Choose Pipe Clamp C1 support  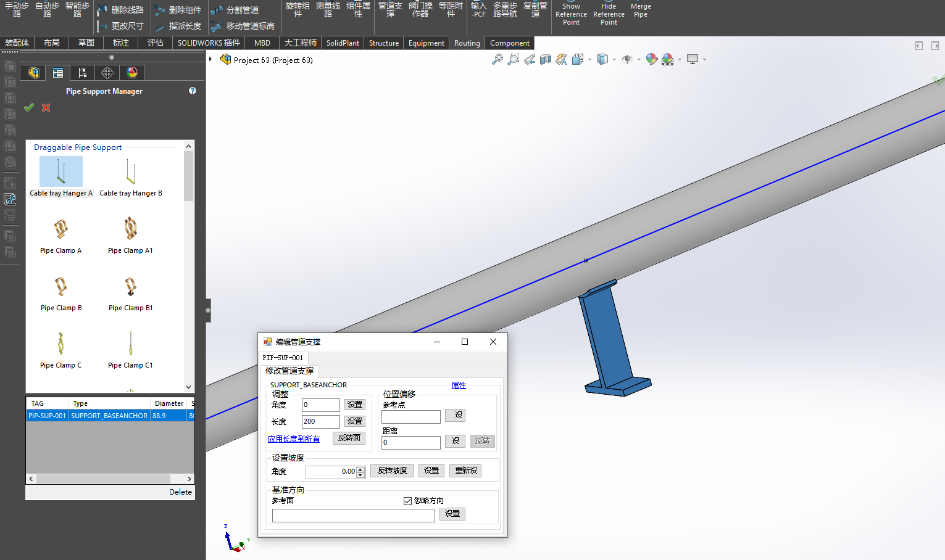click(x=130, y=350)
